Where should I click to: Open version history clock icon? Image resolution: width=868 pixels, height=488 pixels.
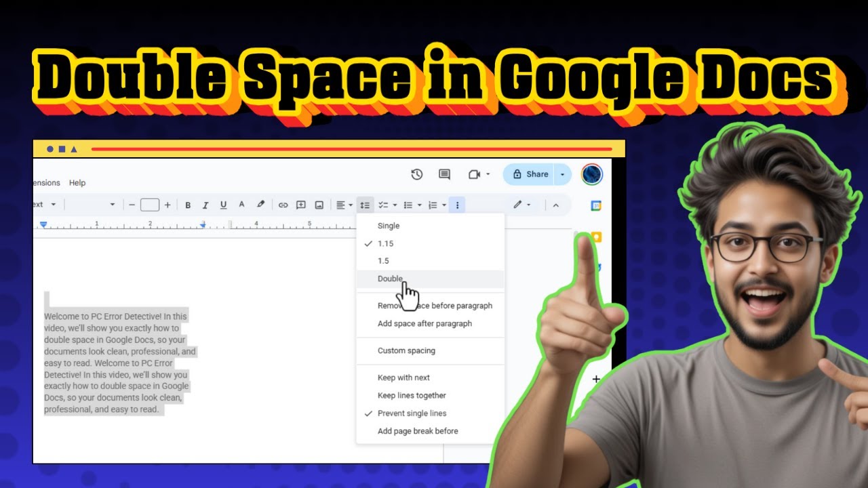(417, 174)
